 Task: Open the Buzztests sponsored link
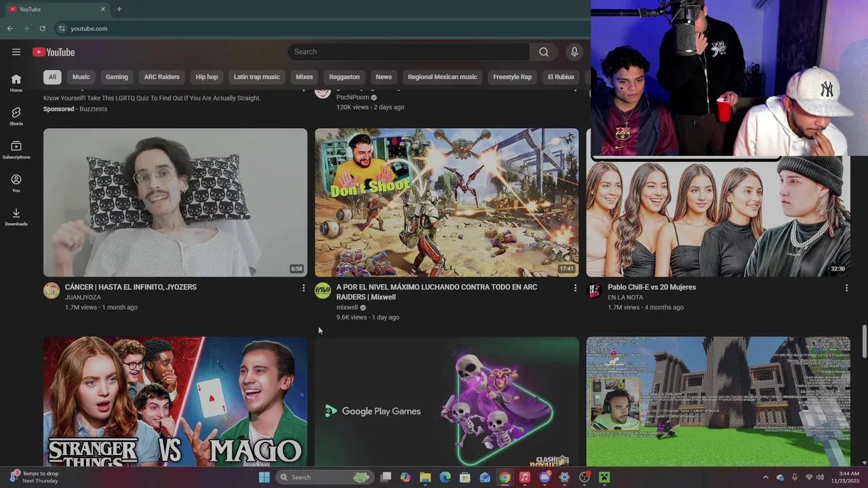coord(93,109)
